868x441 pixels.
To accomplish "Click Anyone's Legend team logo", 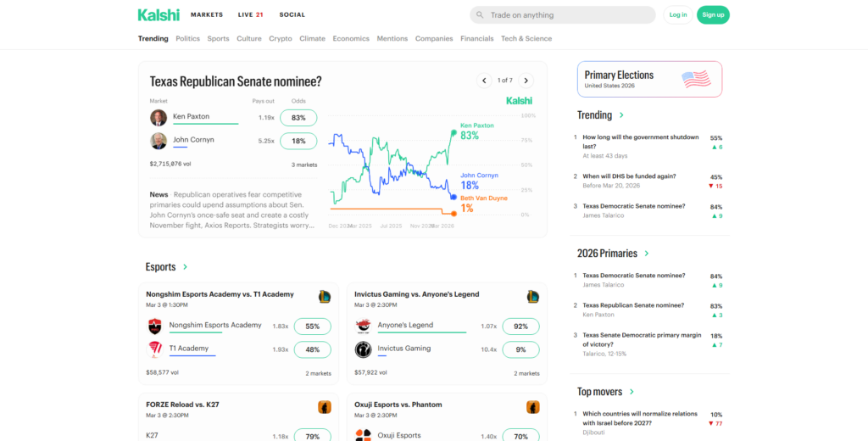I will point(363,327).
